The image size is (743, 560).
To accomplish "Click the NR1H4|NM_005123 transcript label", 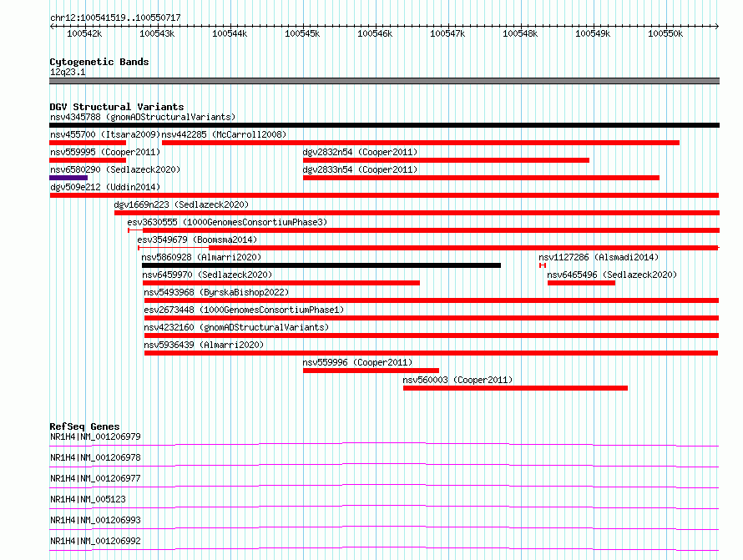I will pyautogui.click(x=88, y=499).
